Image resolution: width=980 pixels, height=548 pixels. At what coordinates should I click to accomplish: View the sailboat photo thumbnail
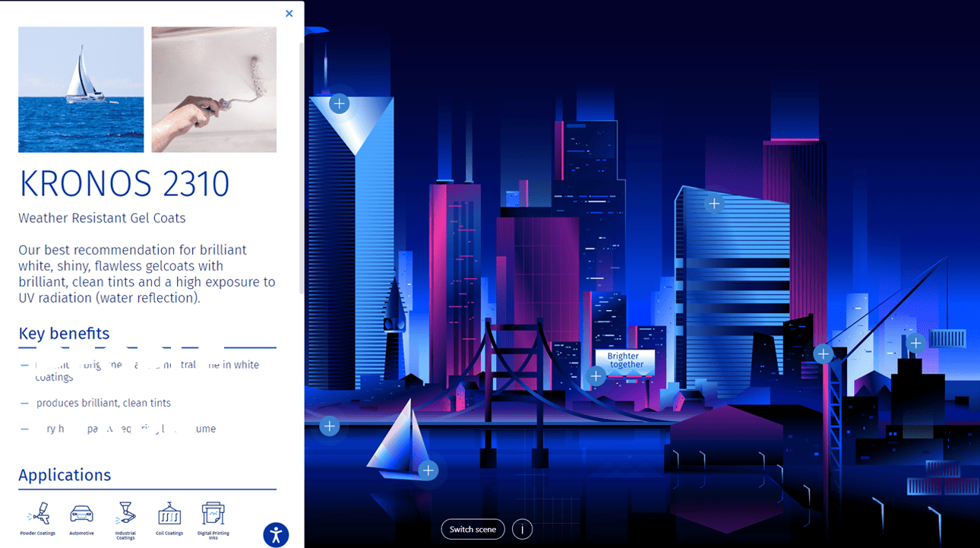coord(81,89)
